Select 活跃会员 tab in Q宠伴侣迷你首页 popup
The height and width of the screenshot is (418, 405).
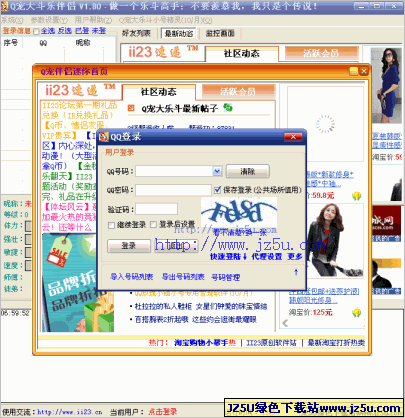[238, 91]
